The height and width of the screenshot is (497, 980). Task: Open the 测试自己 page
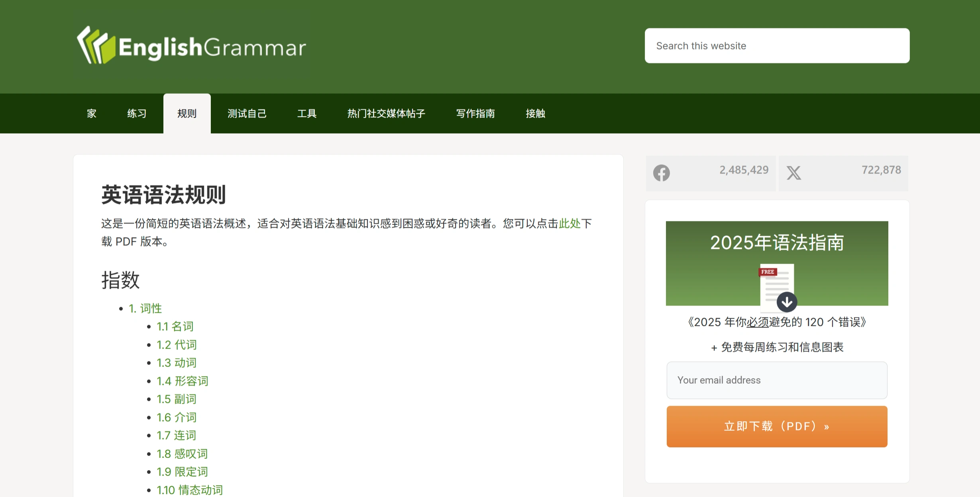coord(247,114)
